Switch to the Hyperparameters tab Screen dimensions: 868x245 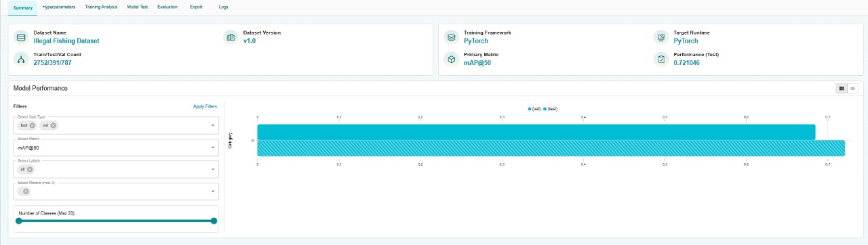(59, 7)
